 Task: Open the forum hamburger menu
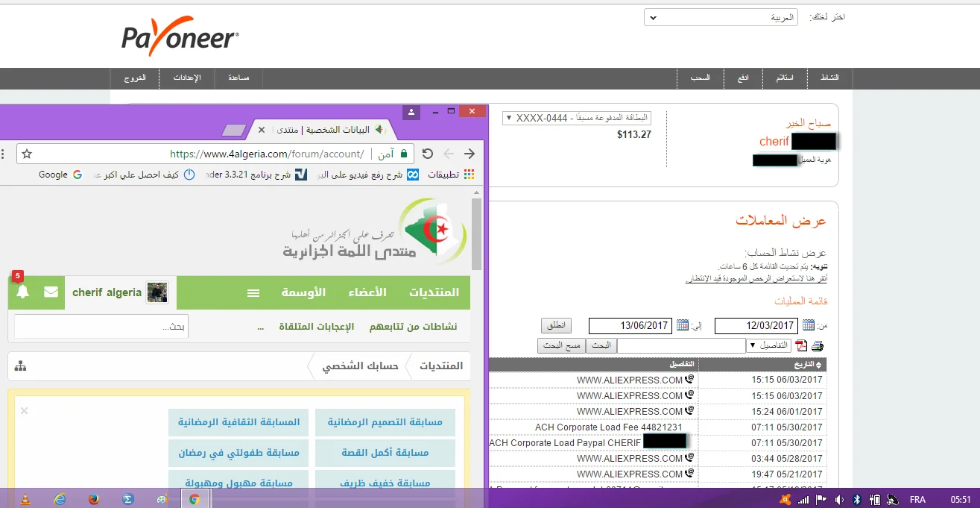pos(253,293)
